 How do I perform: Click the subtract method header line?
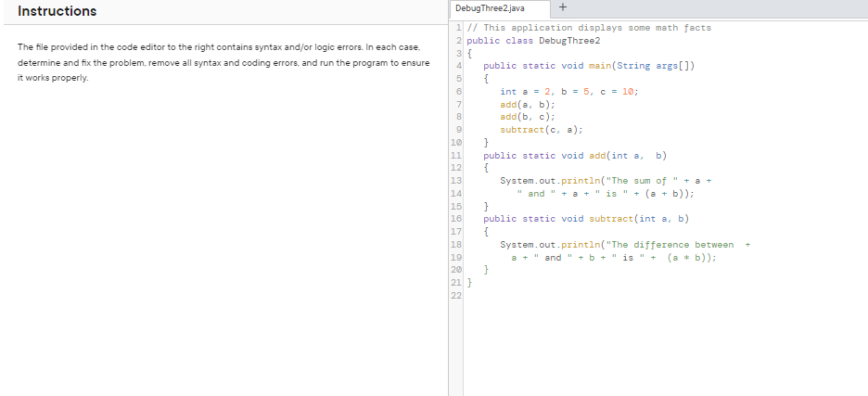pyautogui.click(x=586, y=219)
